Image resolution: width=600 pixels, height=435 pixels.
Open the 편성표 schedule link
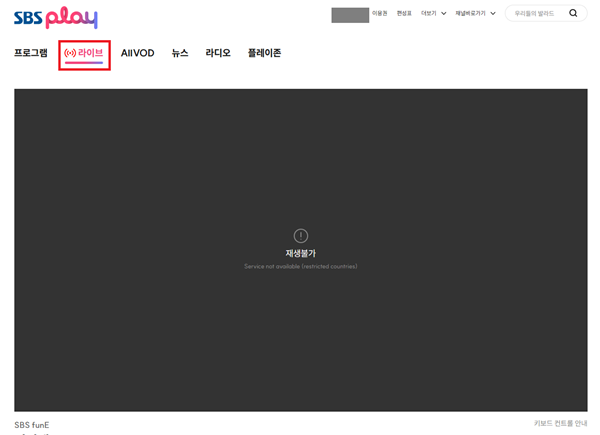pyautogui.click(x=404, y=14)
